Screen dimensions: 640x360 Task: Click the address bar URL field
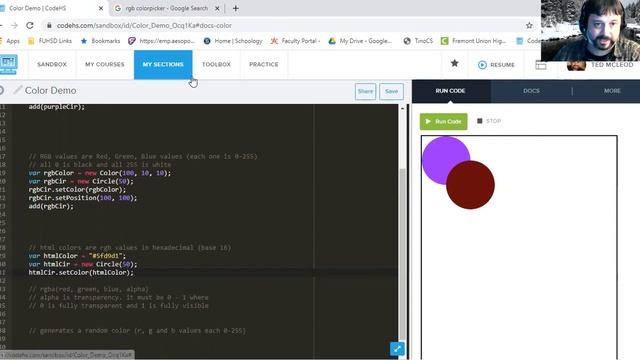(x=286, y=25)
